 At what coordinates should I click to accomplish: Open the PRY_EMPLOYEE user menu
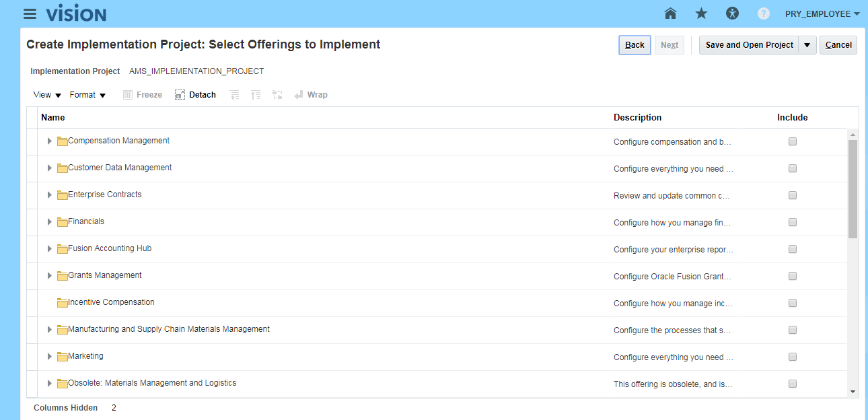pos(822,13)
